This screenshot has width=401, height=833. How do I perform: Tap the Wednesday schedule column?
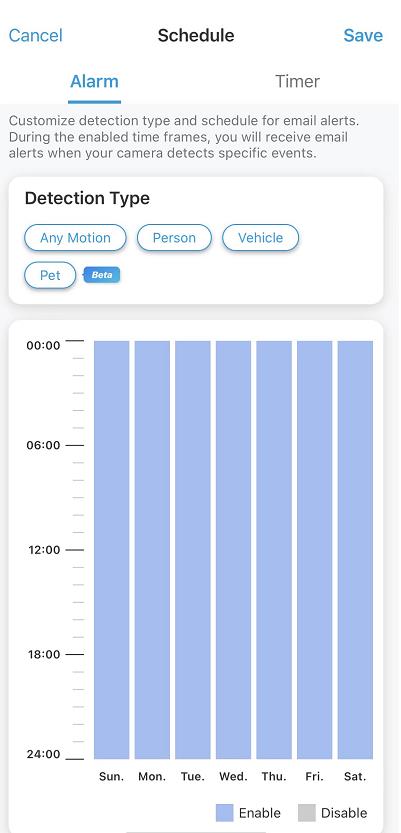[233, 550]
